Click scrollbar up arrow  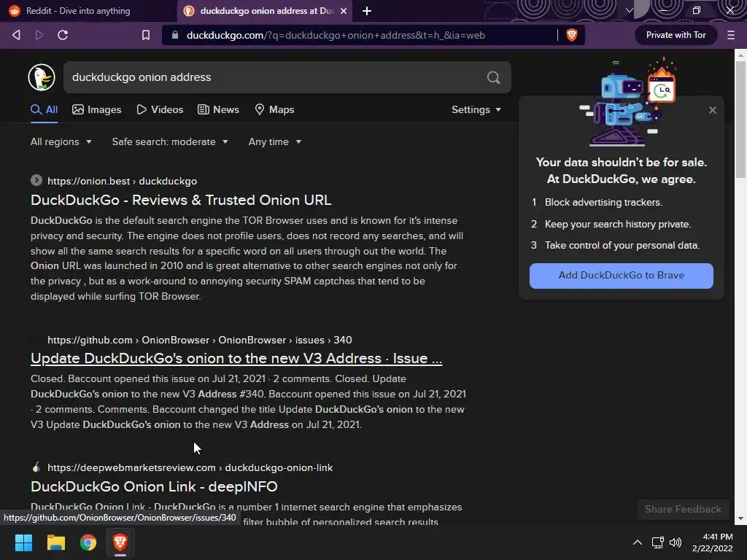(x=740, y=55)
